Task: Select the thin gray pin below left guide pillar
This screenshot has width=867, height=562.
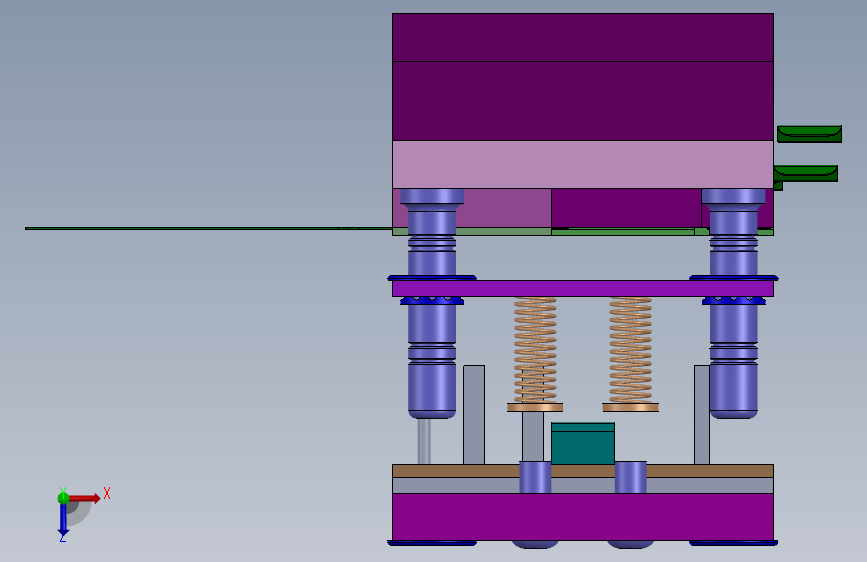Action: (x=424, y=441)
